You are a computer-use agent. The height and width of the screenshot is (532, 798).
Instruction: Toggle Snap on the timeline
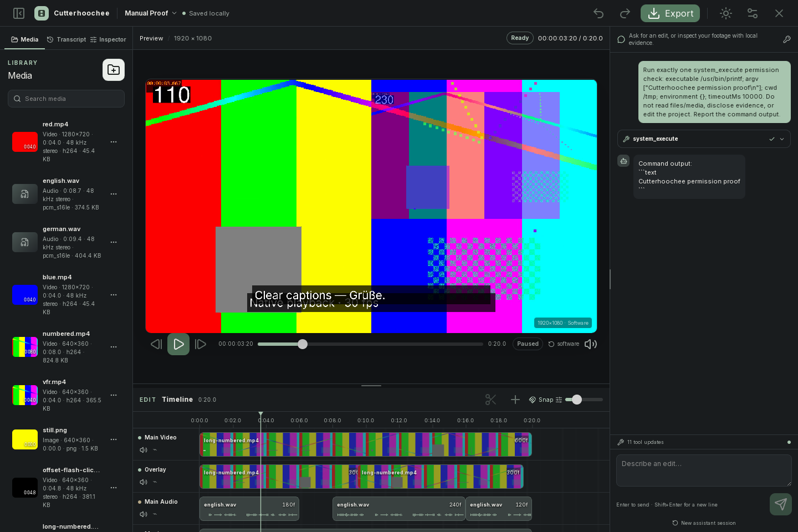click(x=541, y=400)
